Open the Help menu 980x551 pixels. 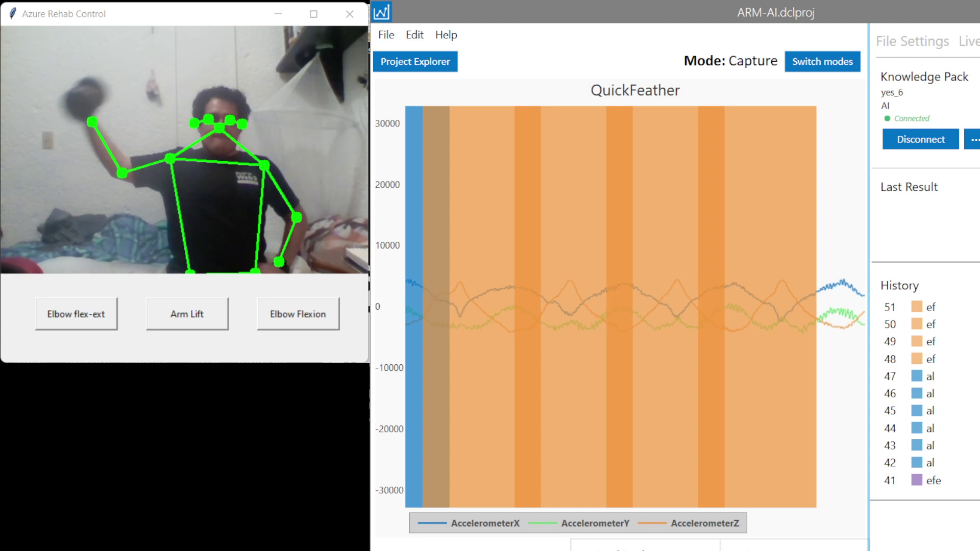click(x=446, y=35)
